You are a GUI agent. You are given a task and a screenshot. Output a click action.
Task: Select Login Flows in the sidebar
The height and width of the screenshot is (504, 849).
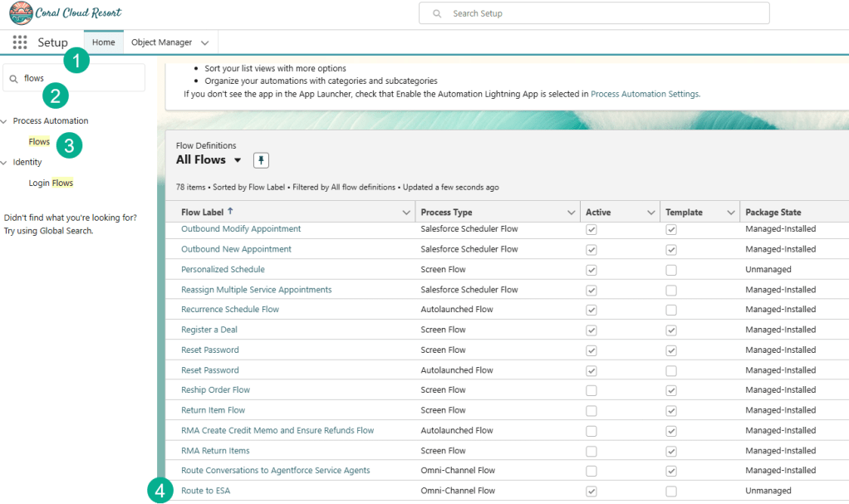[x=51, y=183]
